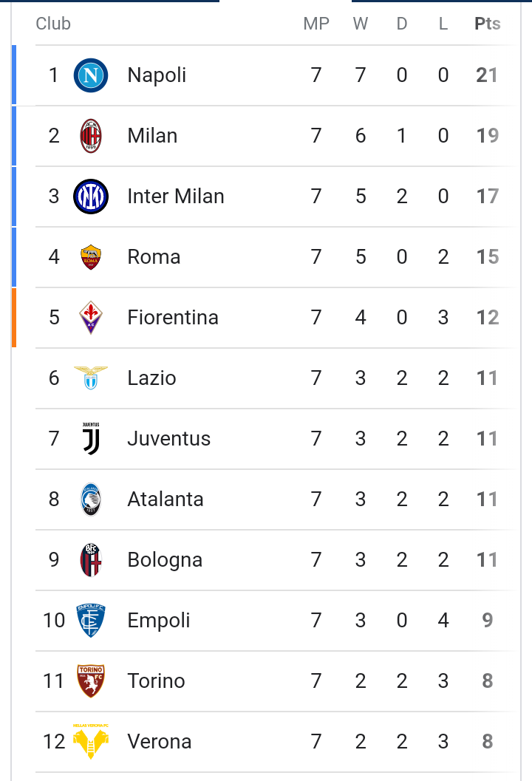The image size is (532, 781).
Task: Click Empoli's points value 9
Action: click(488, 620)
